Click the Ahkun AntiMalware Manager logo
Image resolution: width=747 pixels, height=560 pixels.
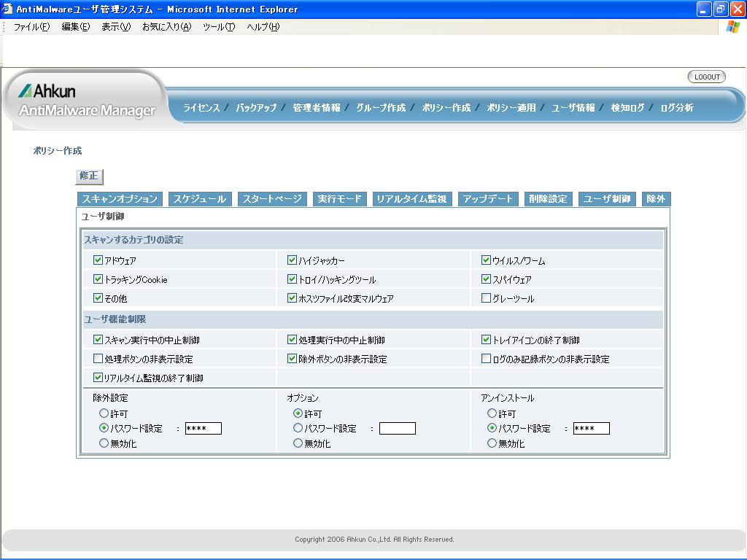(86, 100)
